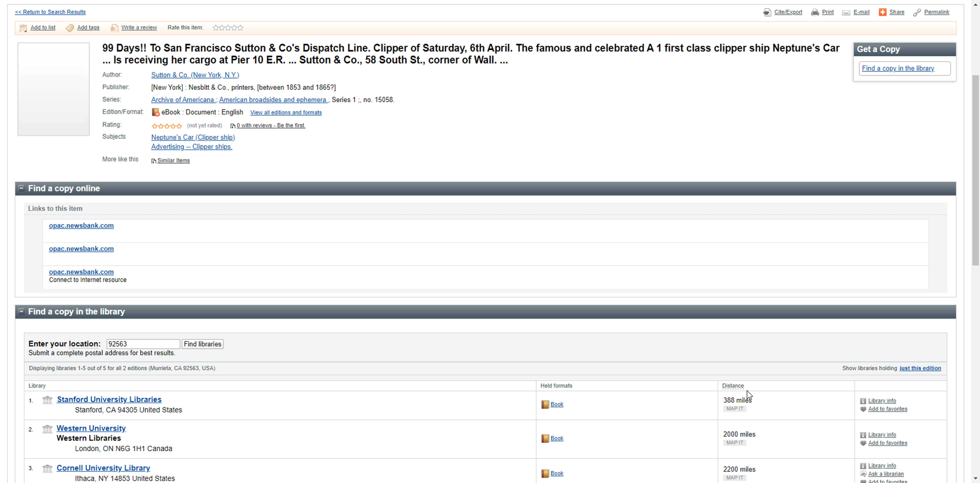This screenshot has height=483, width=980.
Task: Click the vertical scrollbar thumb
Action: coord(976,170)
